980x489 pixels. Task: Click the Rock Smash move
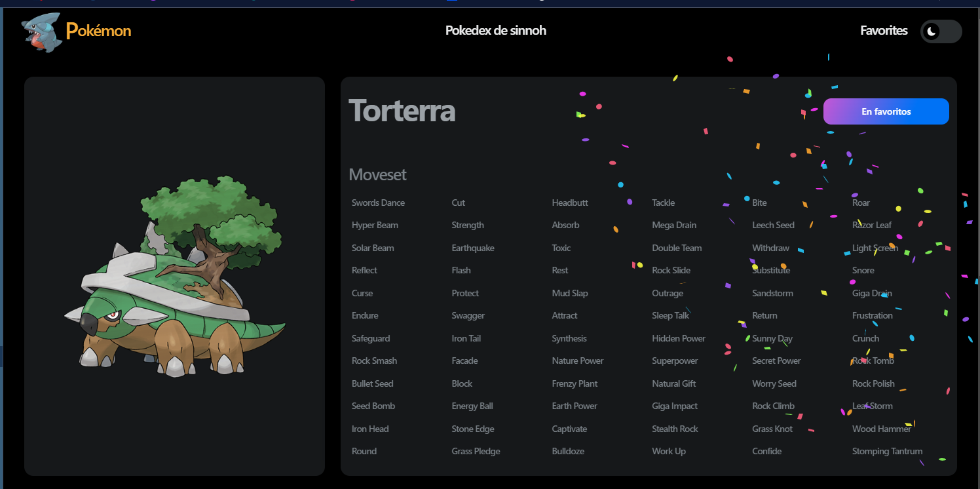[374, 361]
